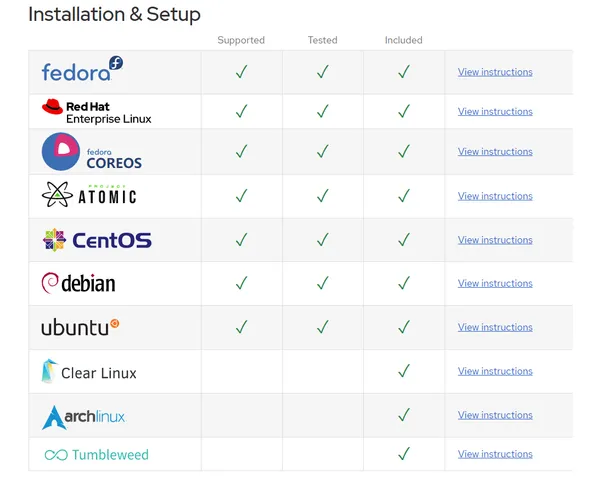Open View instructions for Clear Linux
This screenshot has width=606, height=487.
(495, 371)
